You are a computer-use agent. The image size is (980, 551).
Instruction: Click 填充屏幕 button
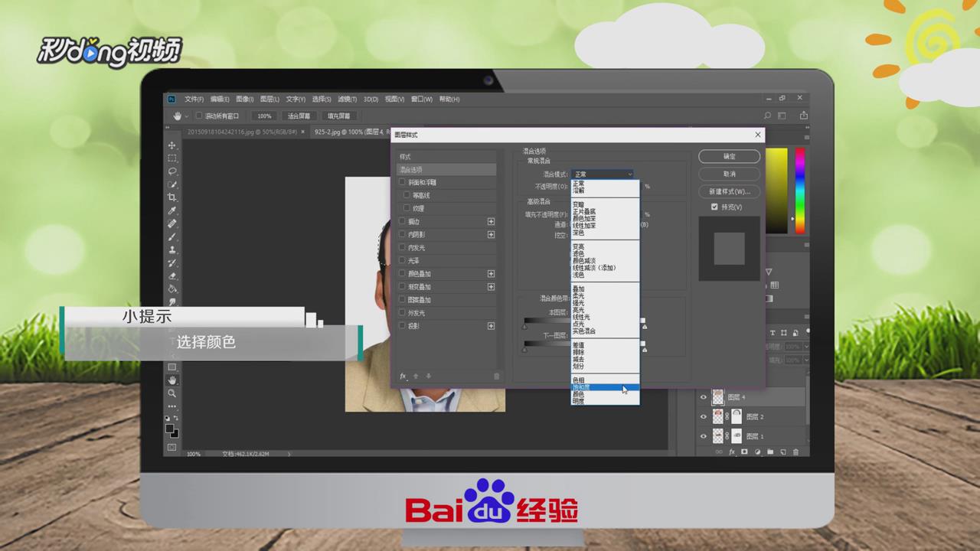coord(338,116)
